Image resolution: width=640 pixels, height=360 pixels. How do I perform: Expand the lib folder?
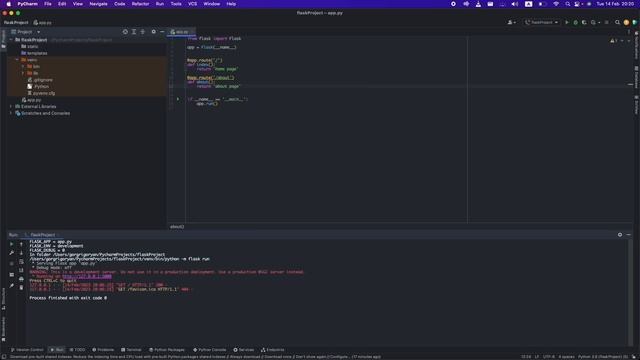(23, 73)
